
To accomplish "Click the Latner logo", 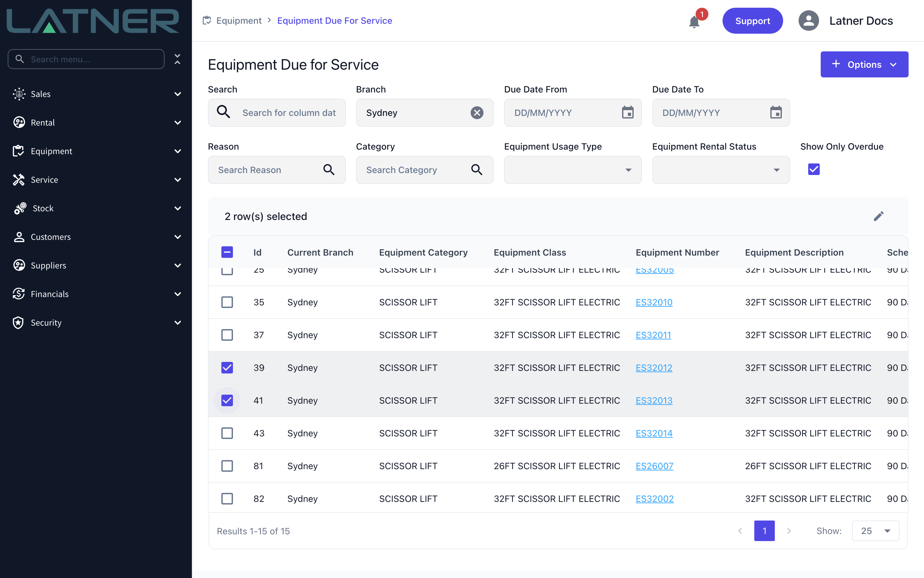I will [93, 21].
